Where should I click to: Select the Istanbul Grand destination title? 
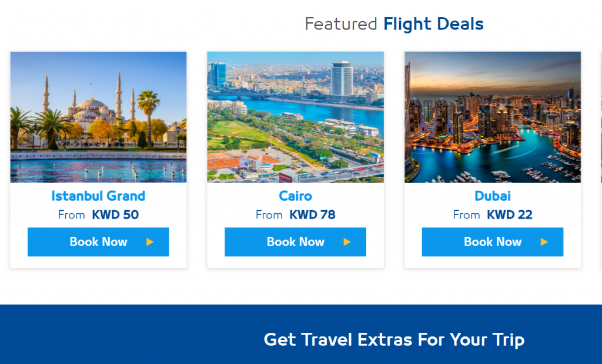click(x=98, y=196)
